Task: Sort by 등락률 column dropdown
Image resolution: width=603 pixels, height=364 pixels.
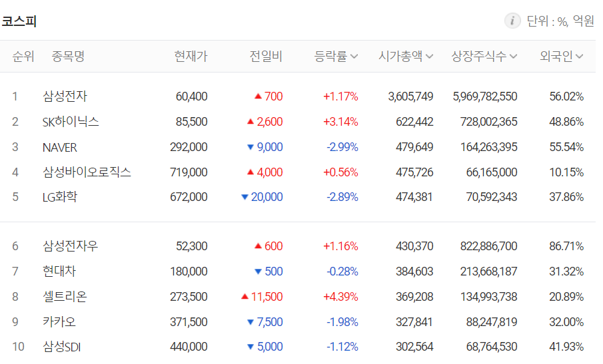Action: 336,57
